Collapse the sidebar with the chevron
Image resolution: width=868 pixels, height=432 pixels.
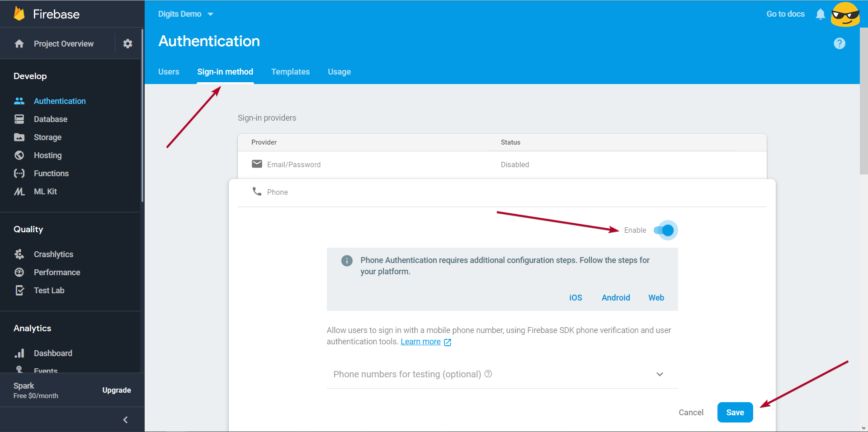click(x=125, y=420)
